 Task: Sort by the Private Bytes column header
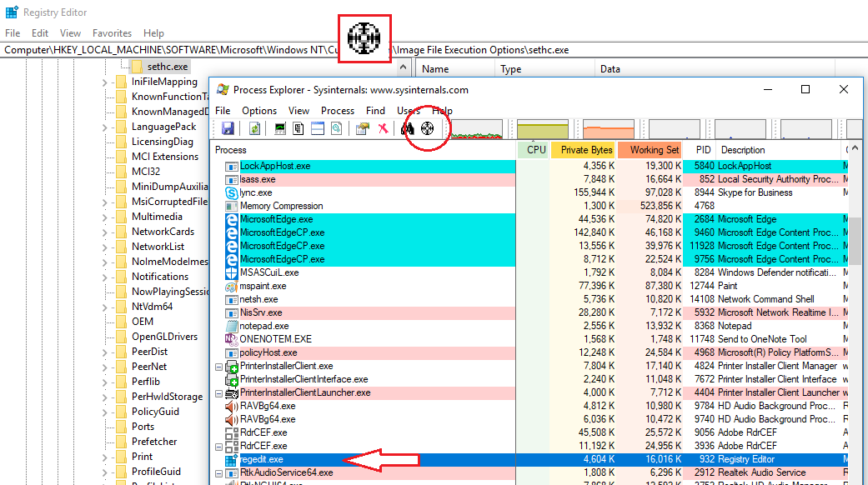[x=583, y=150]
